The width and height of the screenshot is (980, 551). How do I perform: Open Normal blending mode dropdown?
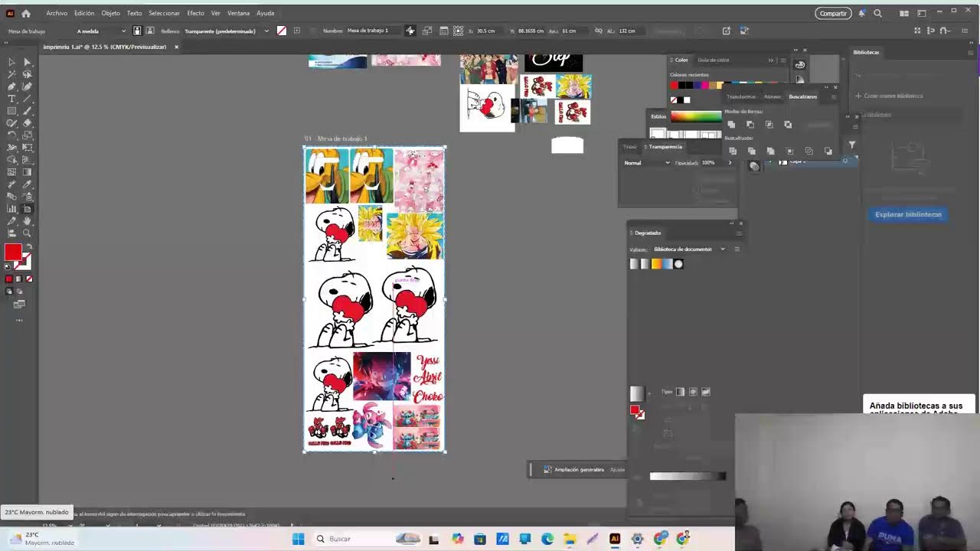[x=647, y=163]
